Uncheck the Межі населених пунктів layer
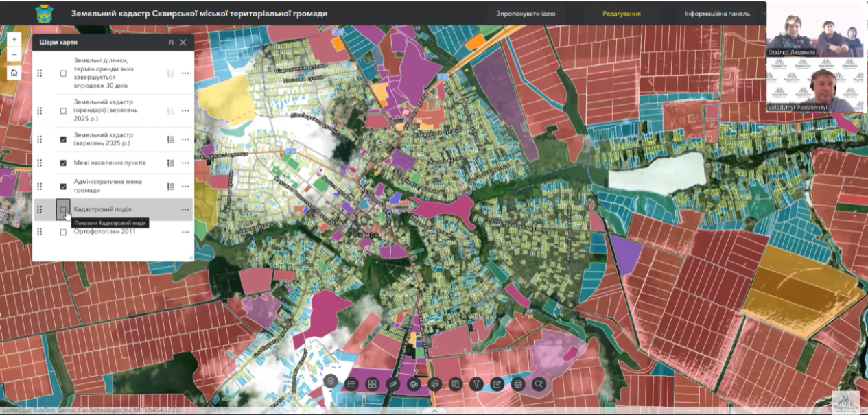The image size is (868, 415). [63, 163]
